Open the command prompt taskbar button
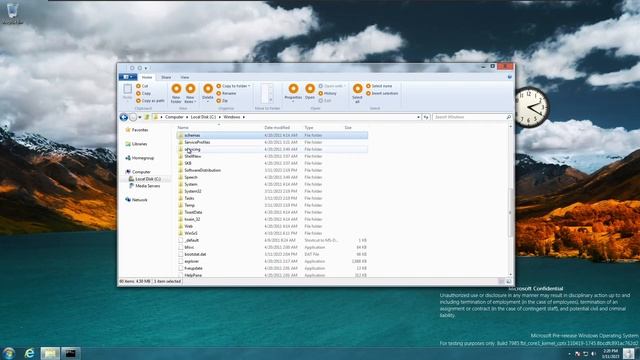The image size is (640, 360). 71,353
